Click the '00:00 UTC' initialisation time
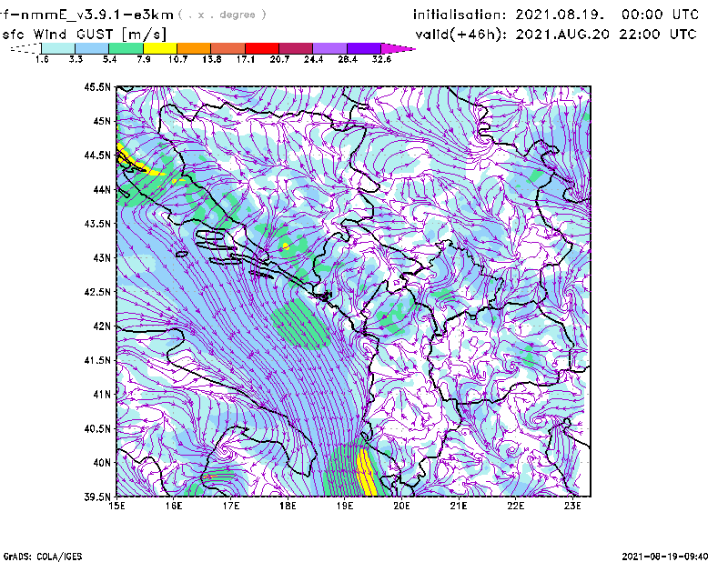 point(660,15)
